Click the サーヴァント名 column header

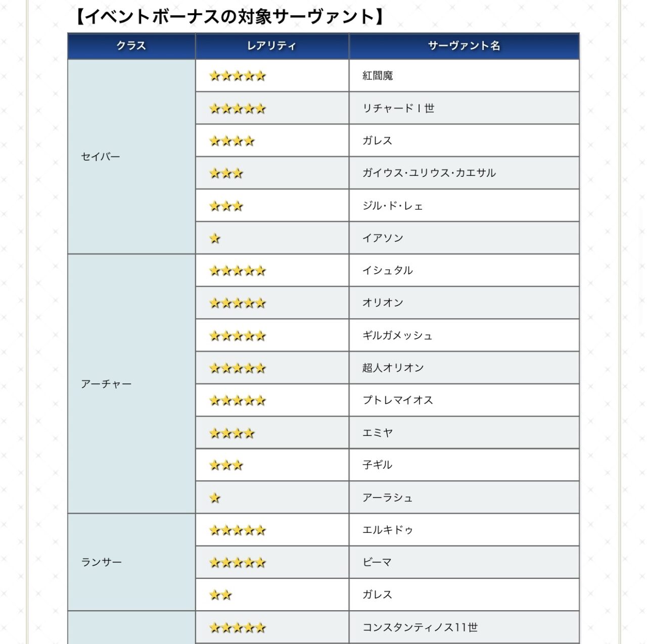click(x=464, y=46)
